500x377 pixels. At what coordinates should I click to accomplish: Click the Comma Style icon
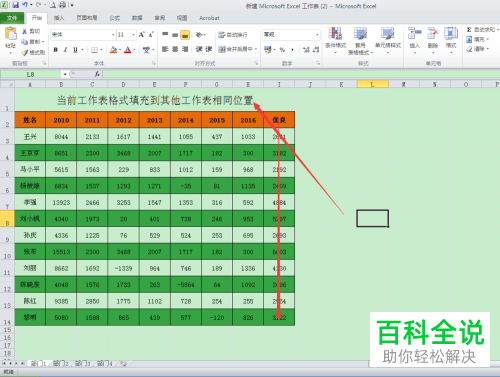coord(292,50)
